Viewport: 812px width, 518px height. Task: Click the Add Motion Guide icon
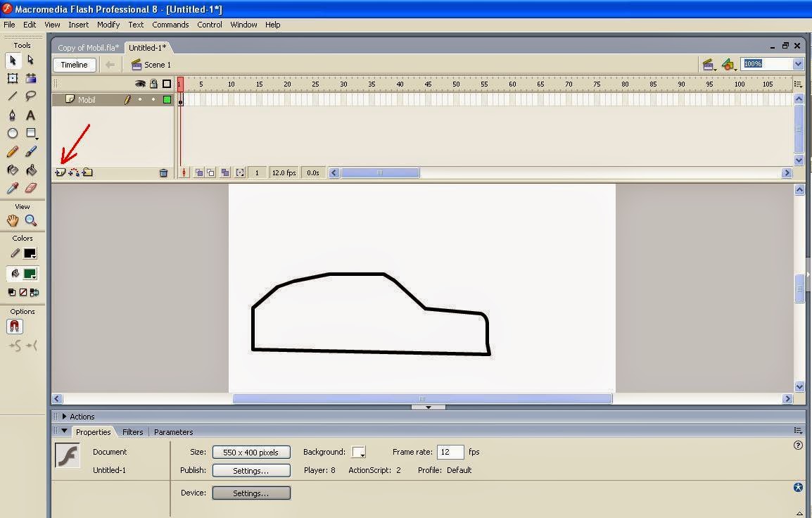click(x=74, y=172)
